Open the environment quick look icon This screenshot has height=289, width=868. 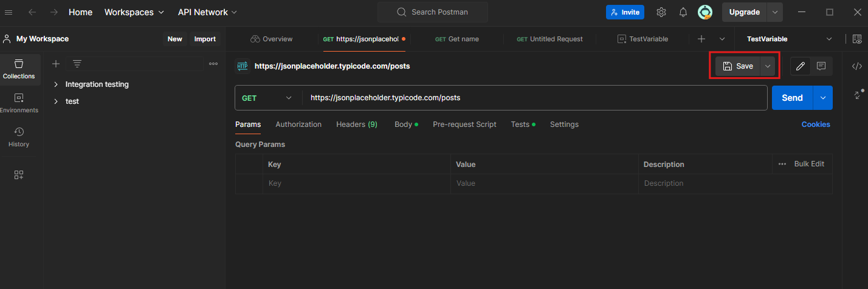pyautogui.click(x=857, y=39)
